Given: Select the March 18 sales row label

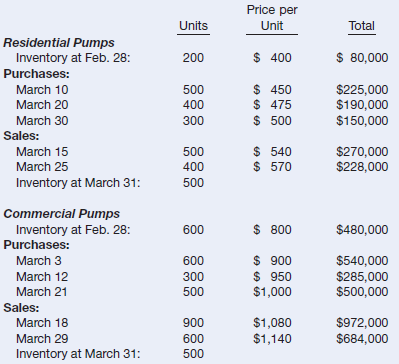Looking at the screenshot, I should 42,323.
